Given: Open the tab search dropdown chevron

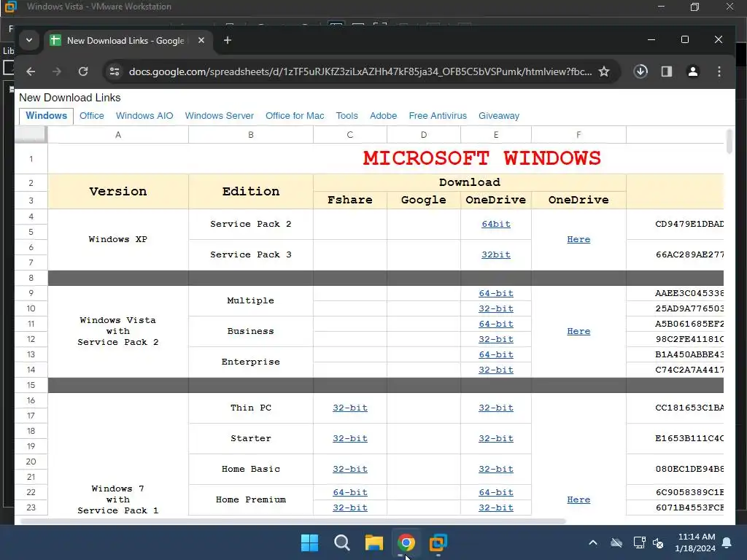Looking at the screenshot, I should coord(29,41).
